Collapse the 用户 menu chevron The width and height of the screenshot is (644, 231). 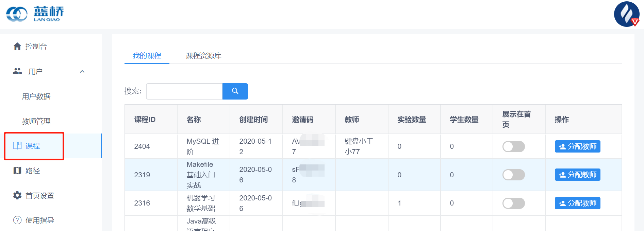point(82,71)
